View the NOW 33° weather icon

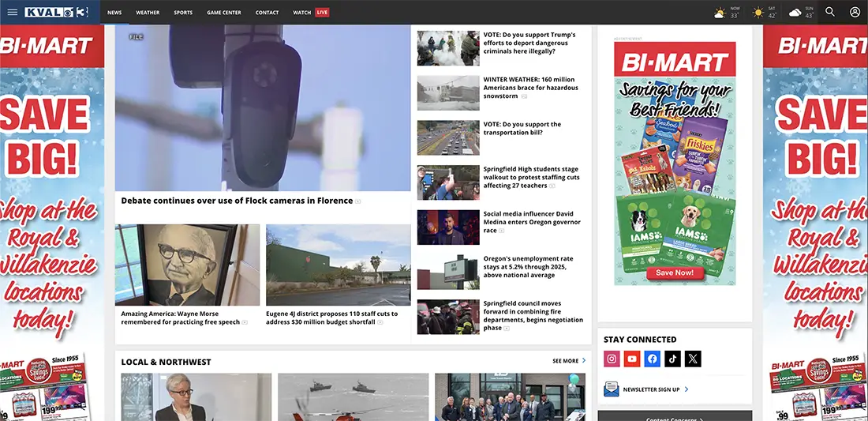[x=720, y=12]
